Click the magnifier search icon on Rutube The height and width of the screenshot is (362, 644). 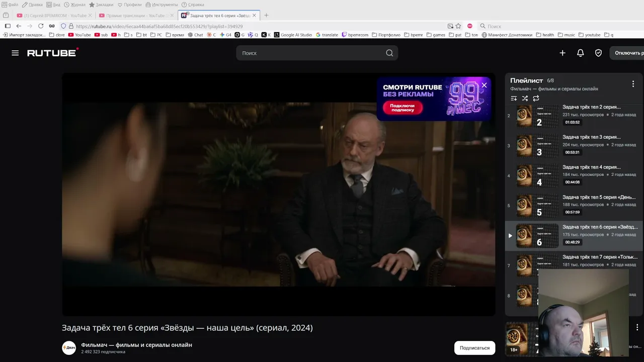(x=389, y=53)
